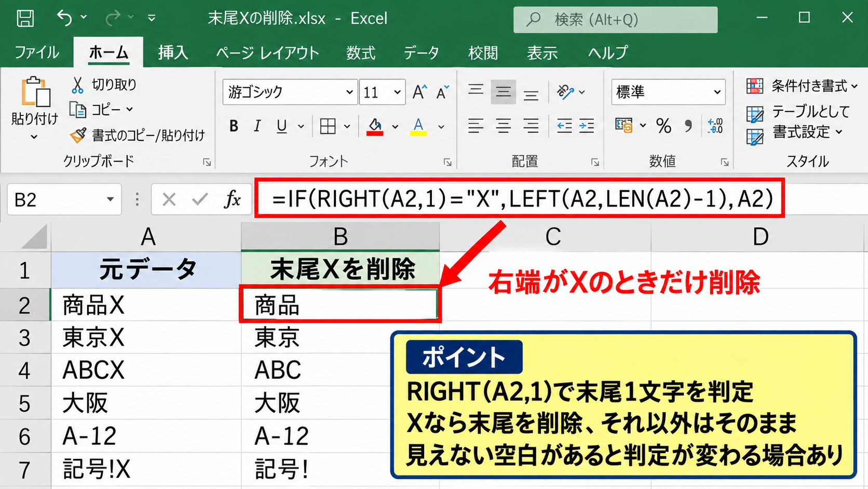Click the bottom align icon
This screenshot has width=868, height=489.
coord(531,95)
